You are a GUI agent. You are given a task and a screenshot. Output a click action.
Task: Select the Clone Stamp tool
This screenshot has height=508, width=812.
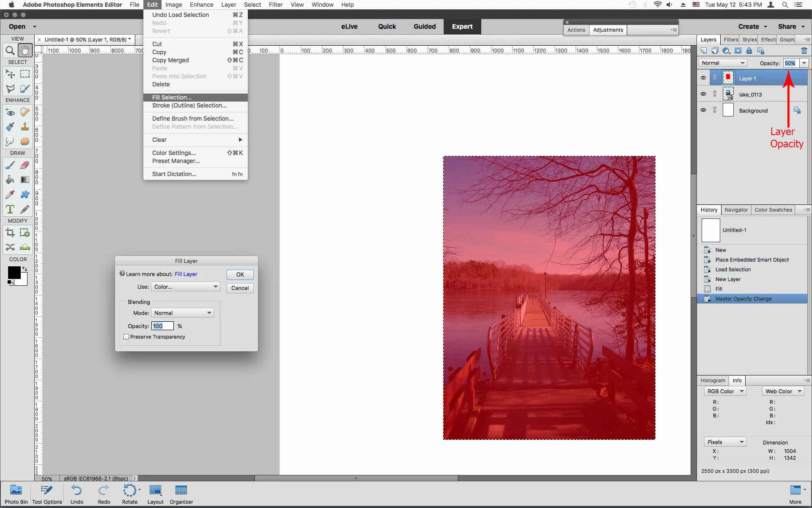tap(25, 127)
